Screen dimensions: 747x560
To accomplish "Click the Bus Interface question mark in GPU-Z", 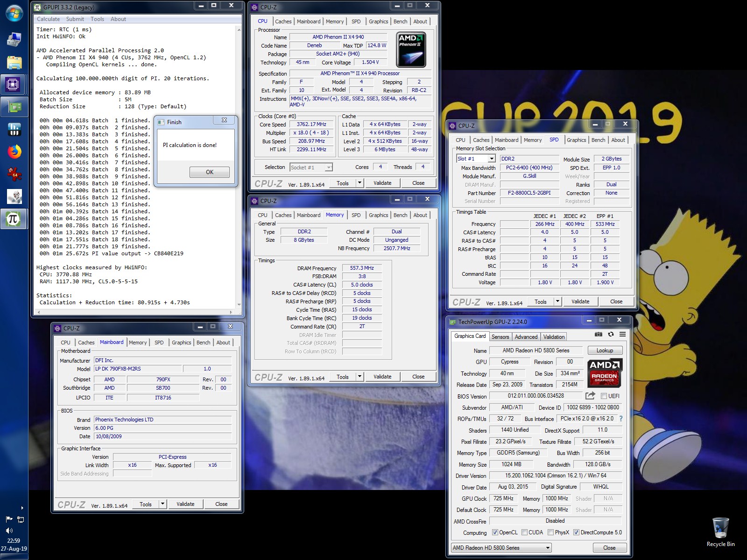I will [620, 419].
